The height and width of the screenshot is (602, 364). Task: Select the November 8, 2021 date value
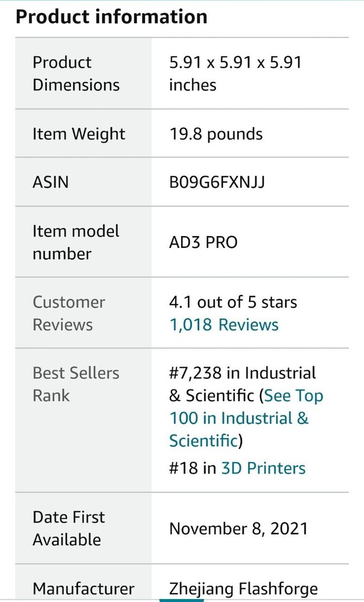(238, 529)
